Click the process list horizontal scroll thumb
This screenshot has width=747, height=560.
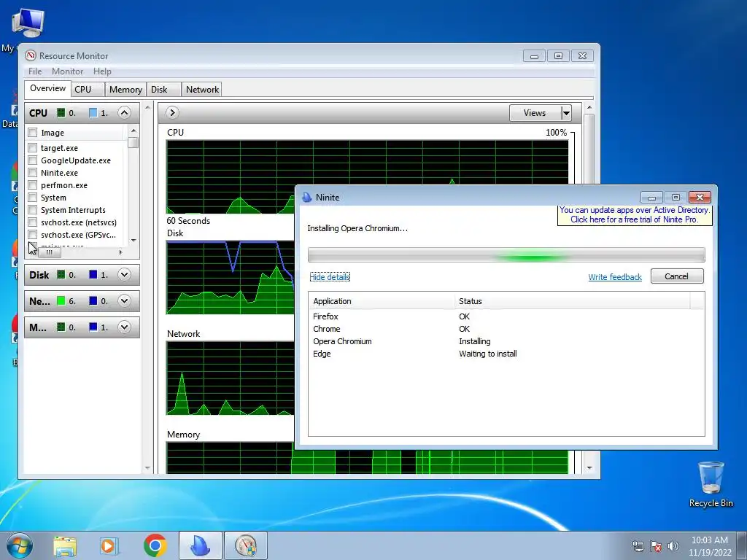click(x=49, y=252)
